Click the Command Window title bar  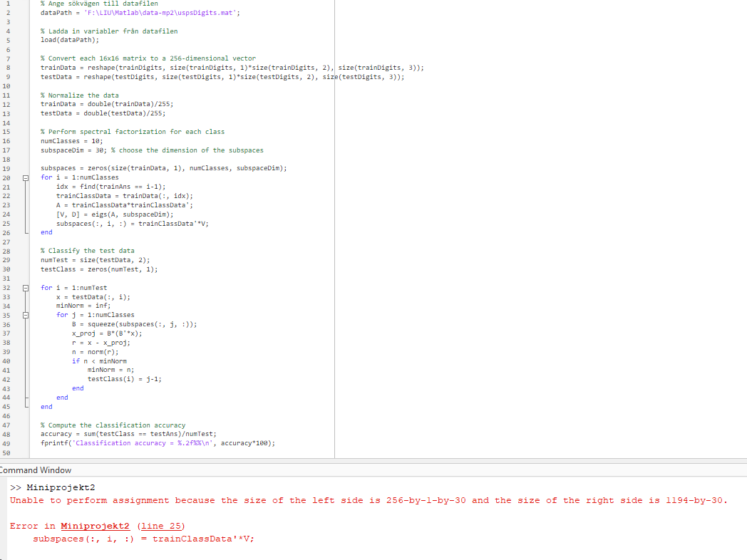point(36,470)
